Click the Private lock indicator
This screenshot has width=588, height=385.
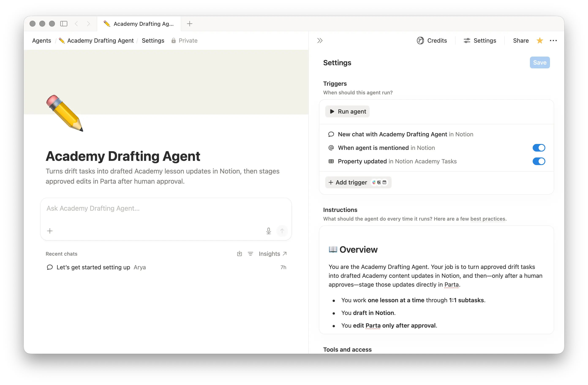[184, 41]
